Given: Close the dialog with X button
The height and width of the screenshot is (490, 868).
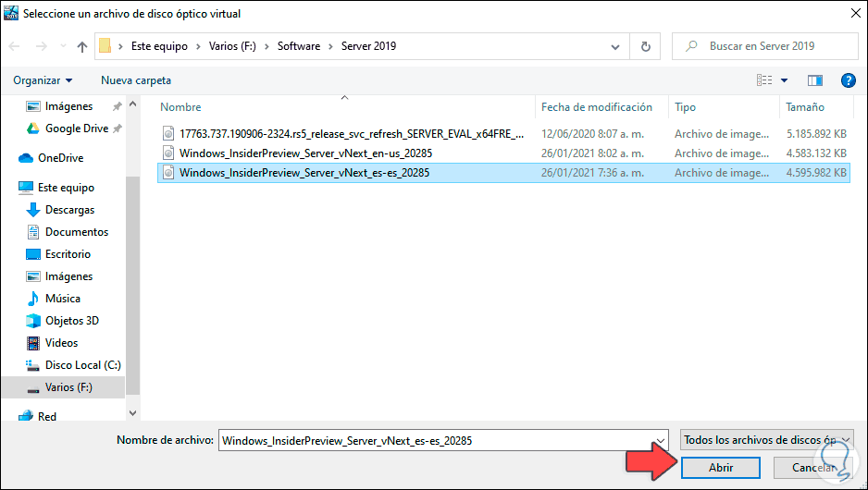Looking at the screenshot, I should (855, 13).
